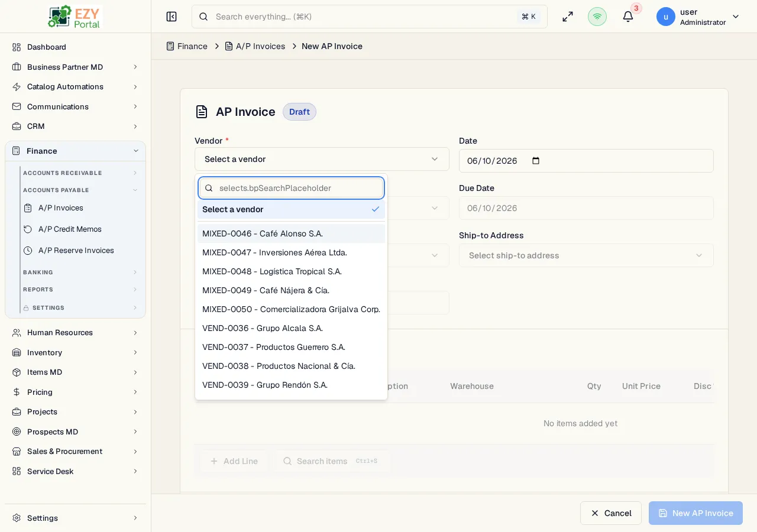Screen dimensions: 757x532
Task: Click the Warehouse column header
Action: [472, 386]
